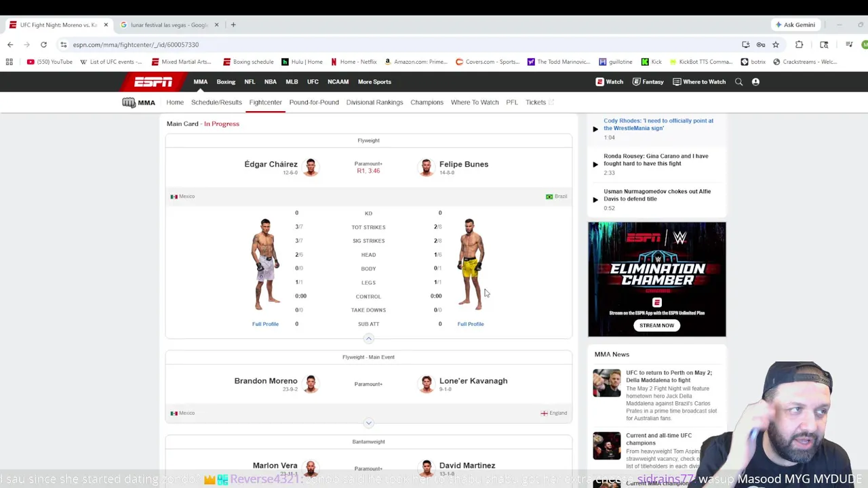Image resolution: width=868 pixels, height=488 pixels.
Task: Switch to the lunar festival las vegas tab
Action: point(168,25)
